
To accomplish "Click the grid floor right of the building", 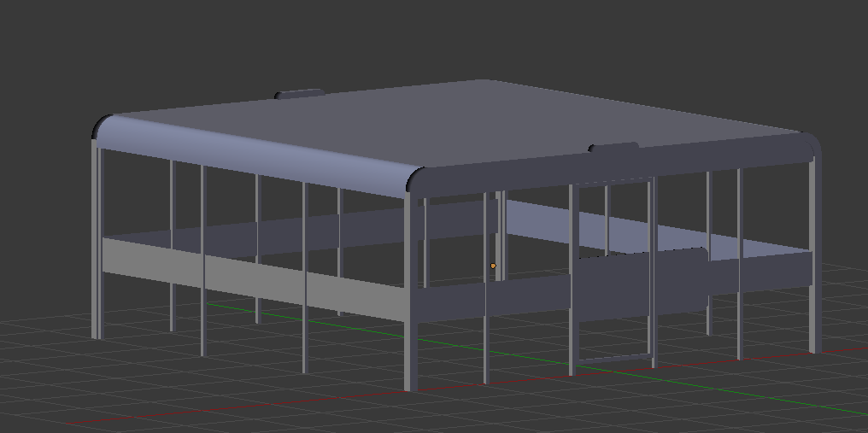I will click(842, 307).
